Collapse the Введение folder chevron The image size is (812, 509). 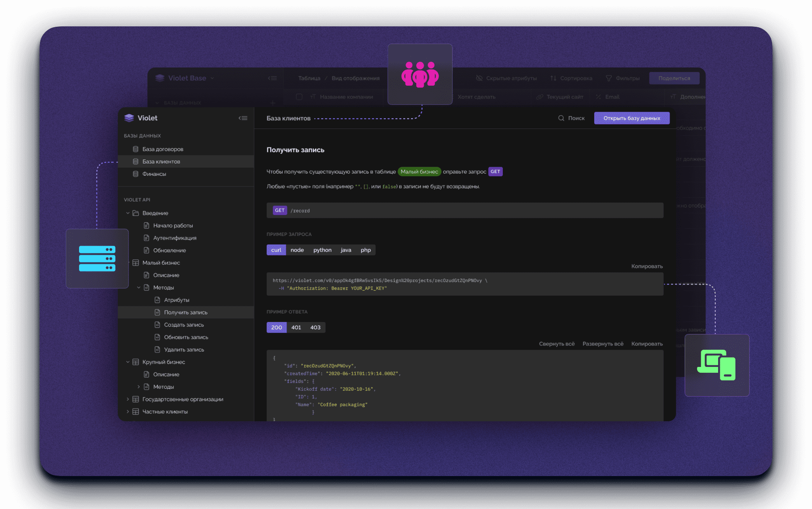pos(128,213)
